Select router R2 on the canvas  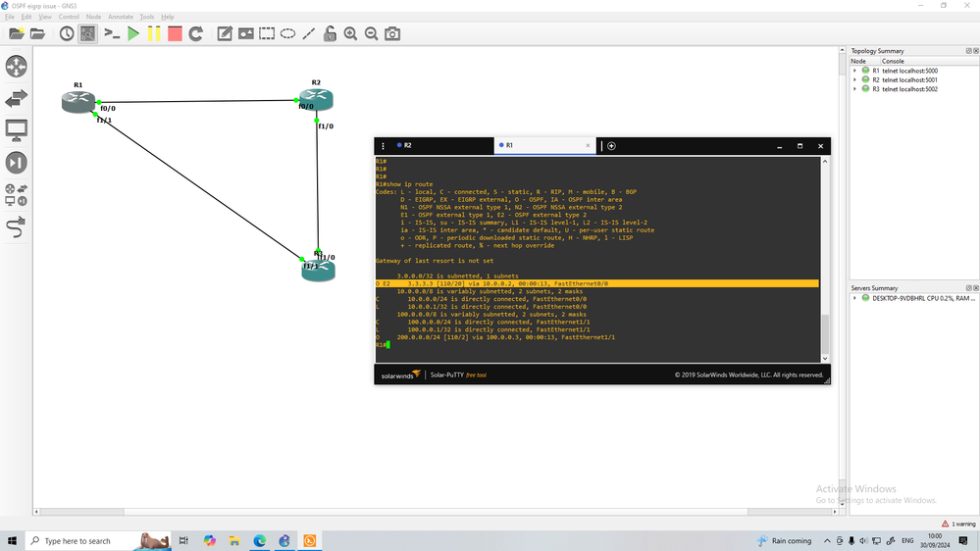(316, 99)
